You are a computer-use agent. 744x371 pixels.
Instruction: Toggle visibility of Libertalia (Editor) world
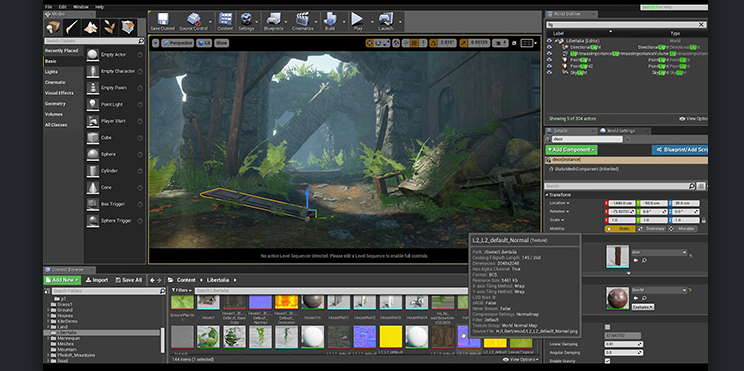tap(549, 41)
